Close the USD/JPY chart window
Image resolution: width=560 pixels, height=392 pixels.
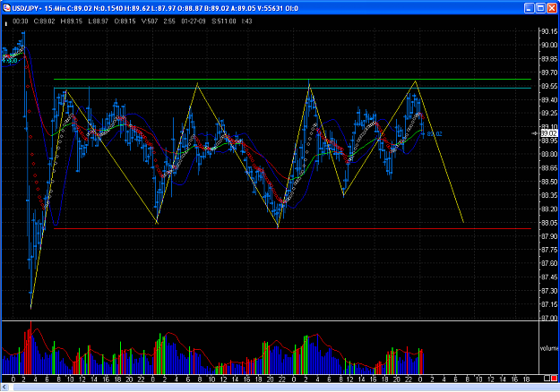coord(552,8)
